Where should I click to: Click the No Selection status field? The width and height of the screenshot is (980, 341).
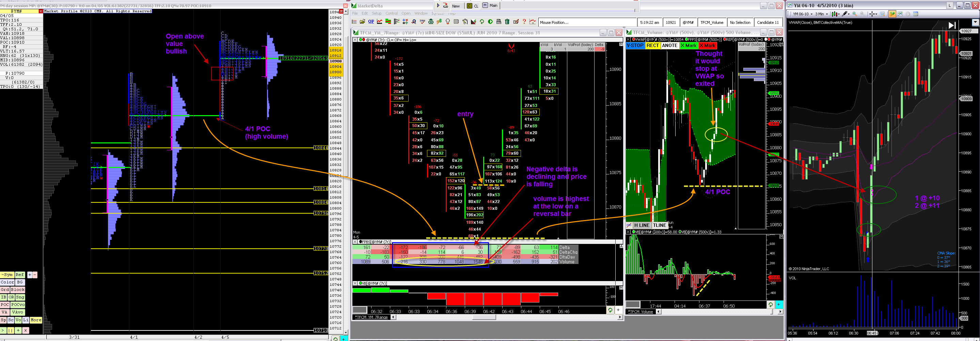tap(740, 22)
